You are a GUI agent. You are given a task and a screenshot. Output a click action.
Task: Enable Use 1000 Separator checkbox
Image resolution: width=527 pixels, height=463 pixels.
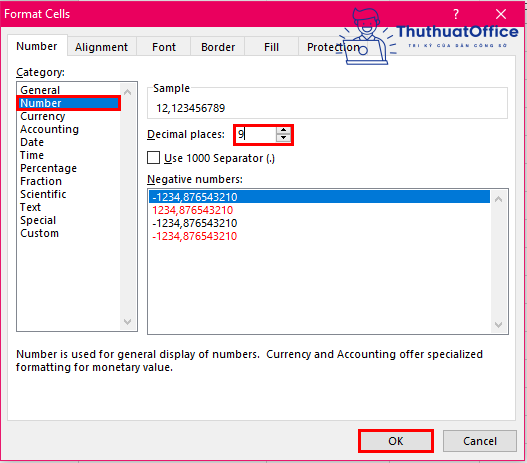click(x=154, y=158)
